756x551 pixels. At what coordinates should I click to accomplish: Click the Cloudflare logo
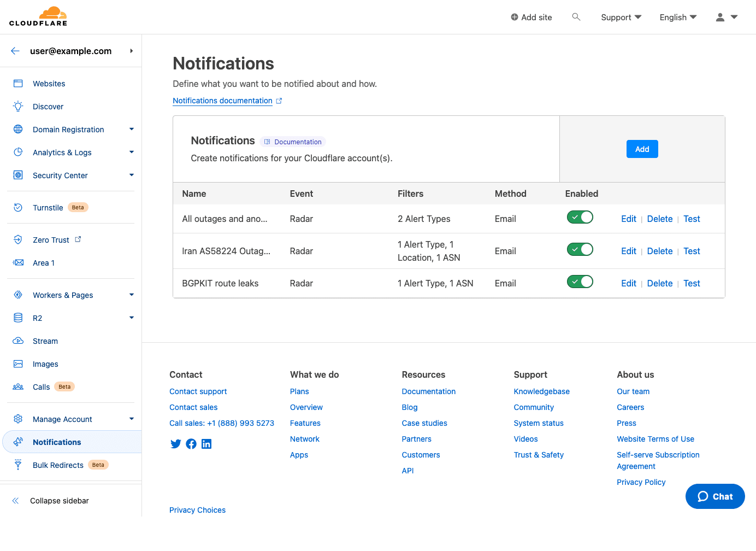coord(38,16)
